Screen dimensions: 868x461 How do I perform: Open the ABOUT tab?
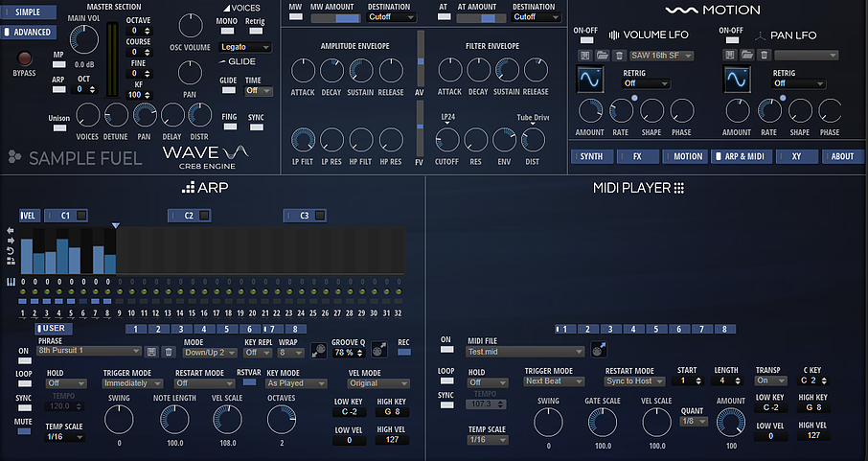coord(842,157)
